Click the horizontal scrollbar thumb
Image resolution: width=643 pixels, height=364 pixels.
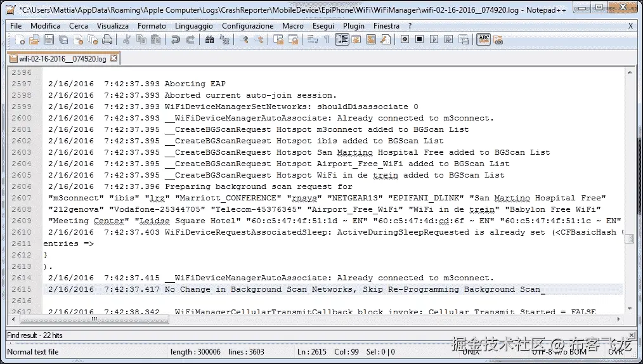click(94, 320)
